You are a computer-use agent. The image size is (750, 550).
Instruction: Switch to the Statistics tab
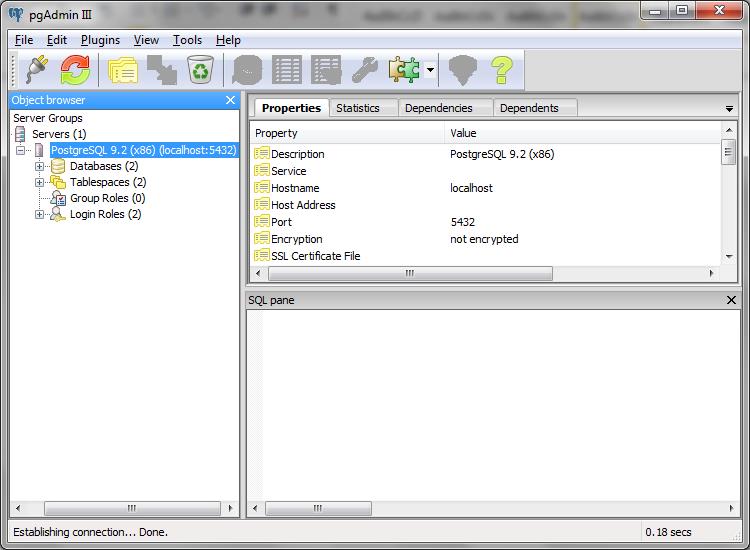click(x=358, y=108)
